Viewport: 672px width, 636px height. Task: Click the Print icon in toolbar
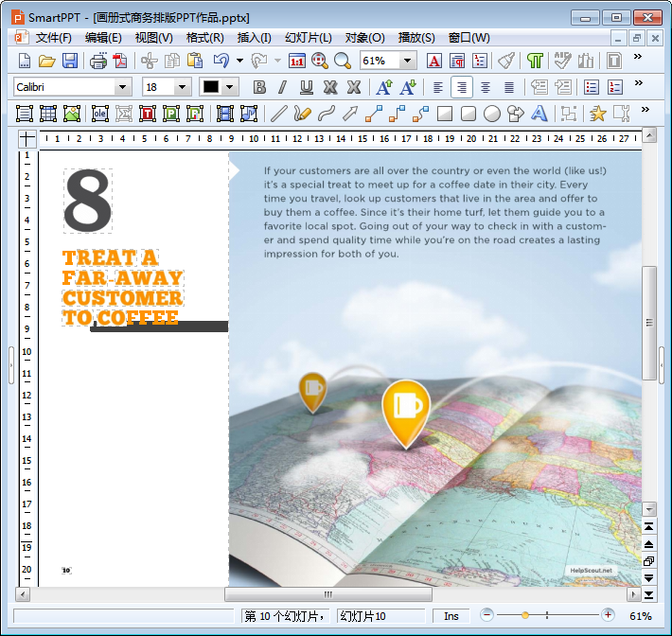(x=98, y=61)
